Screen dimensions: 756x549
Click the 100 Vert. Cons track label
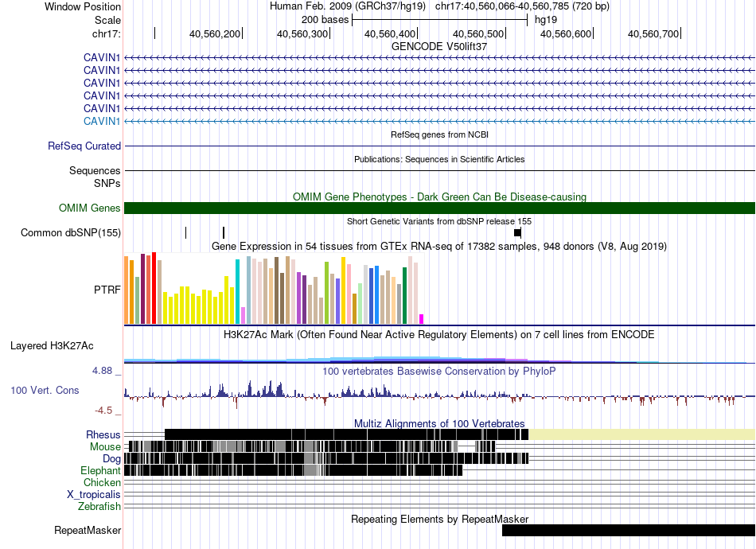click(45, 391)
